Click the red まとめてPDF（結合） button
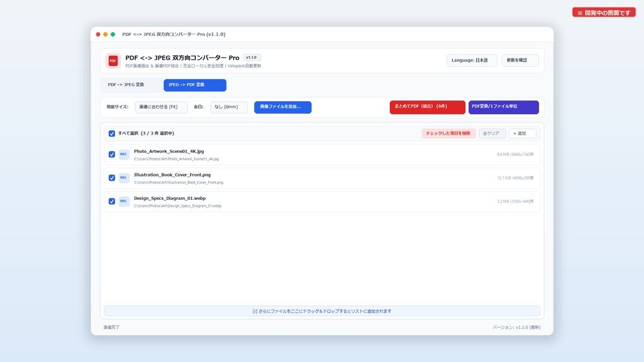 [x=427, y=107]
